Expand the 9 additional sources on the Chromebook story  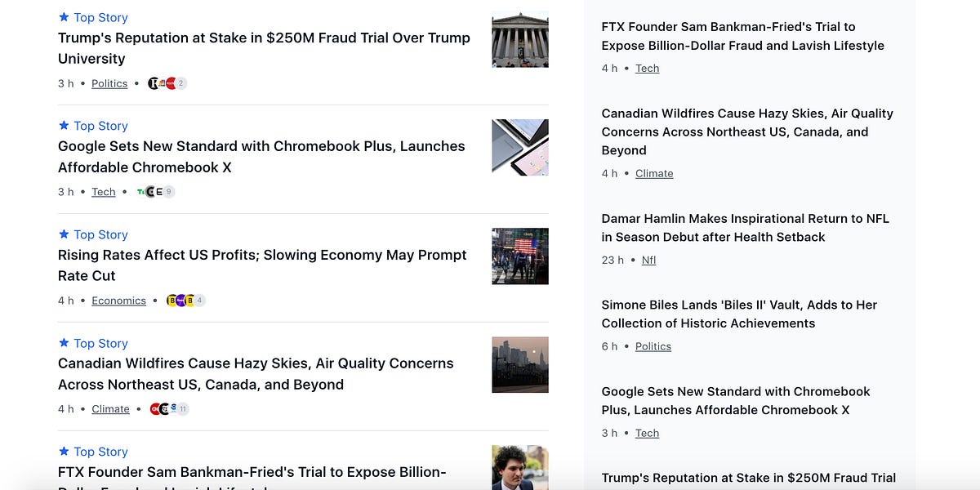[168, 191]
